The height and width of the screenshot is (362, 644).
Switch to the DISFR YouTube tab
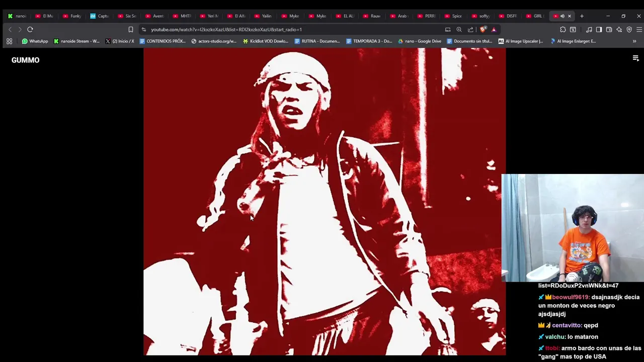(509, 16)
